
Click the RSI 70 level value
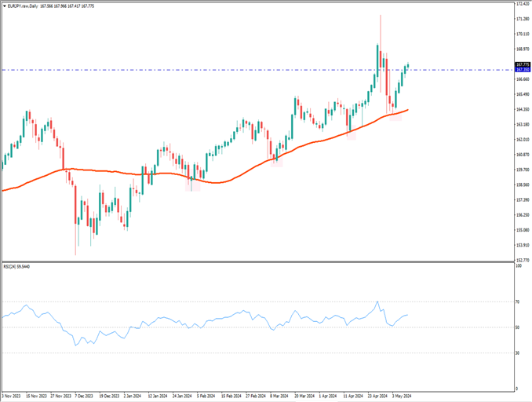click(x=518, y=301)
